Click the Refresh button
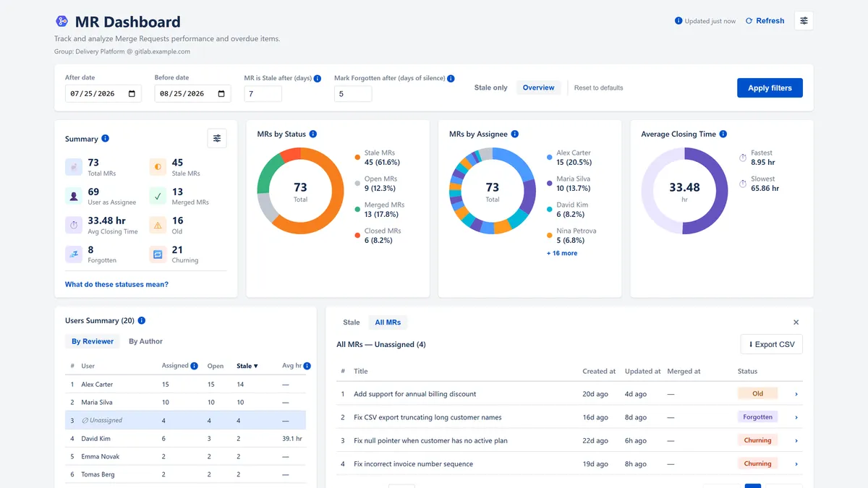Viewport: 868px width, 488px height. coord(765,21)
